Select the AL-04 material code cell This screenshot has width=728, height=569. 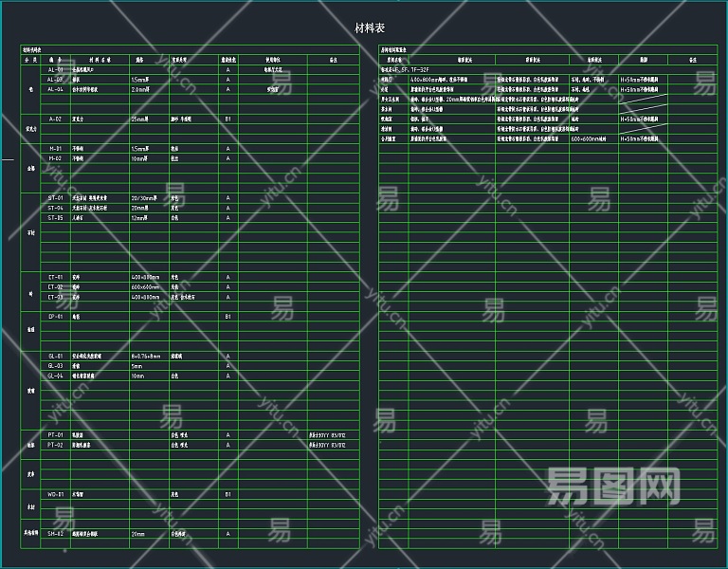click(x=55, y=89)
